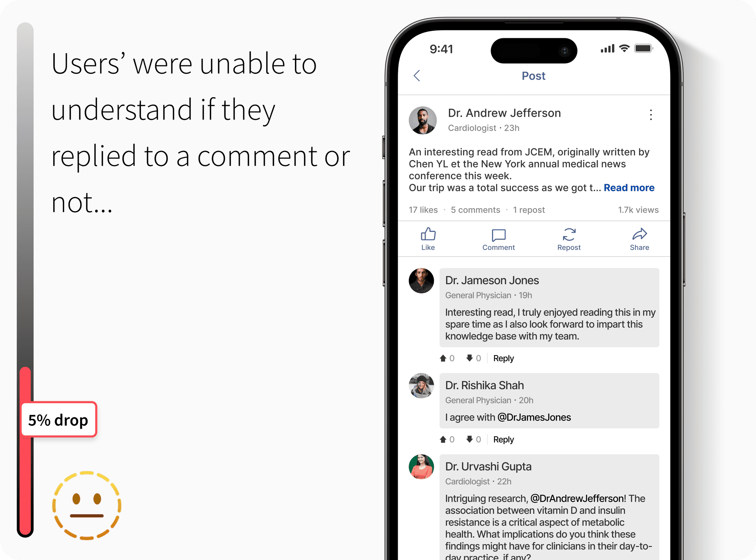The height and width of the screenshot is (560, 756).
Task: Expand the post with Read more
Action: [x=629, y=188]
